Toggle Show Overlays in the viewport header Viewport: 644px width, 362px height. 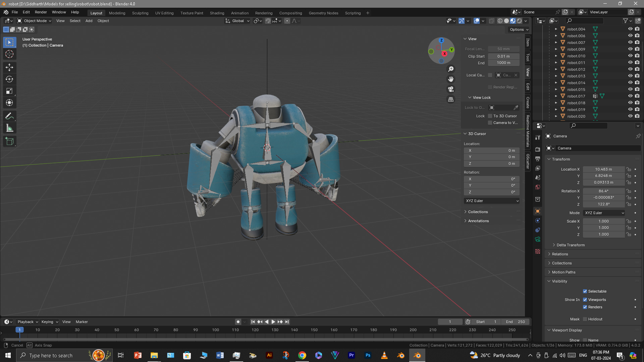click(477, 21)
